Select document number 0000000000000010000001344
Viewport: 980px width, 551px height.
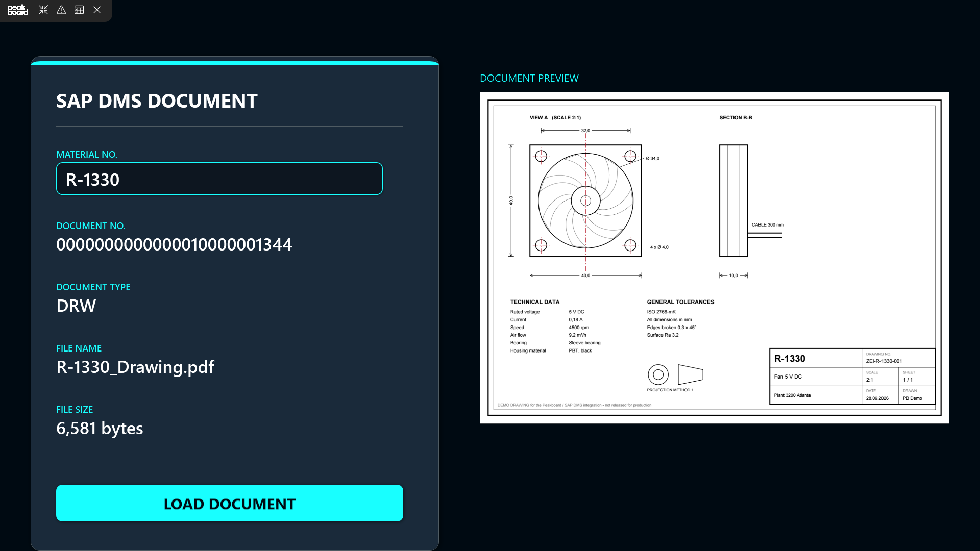[174, 245]
